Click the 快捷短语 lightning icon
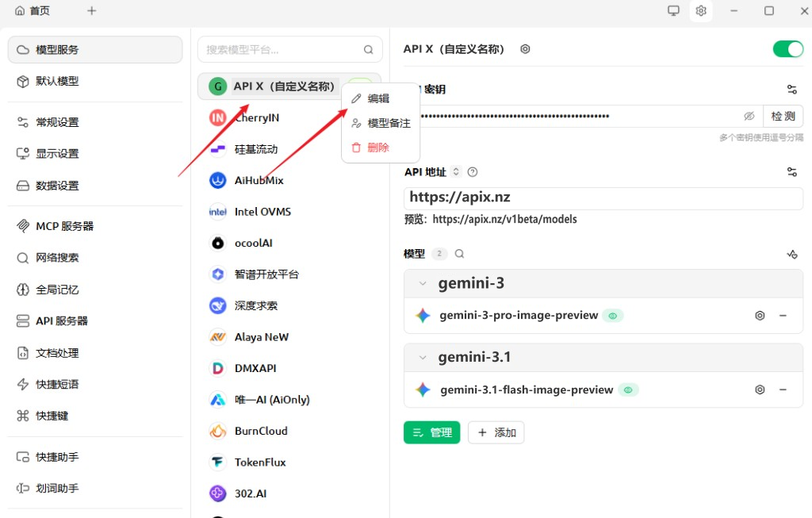Image resolution: width=812 pixels, height=518 pixels. click(x=23, y=385)
